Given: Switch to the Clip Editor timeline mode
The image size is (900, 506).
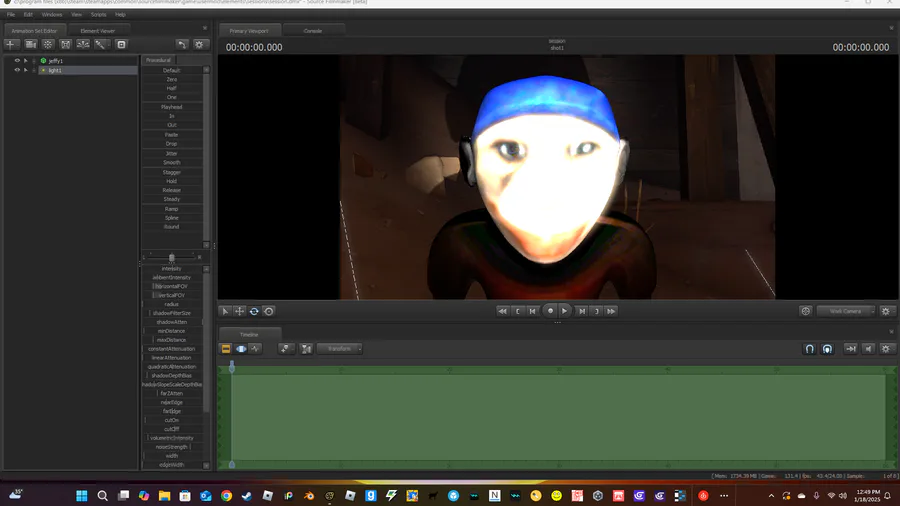Looking at the screenshot, I should [226, 349].
